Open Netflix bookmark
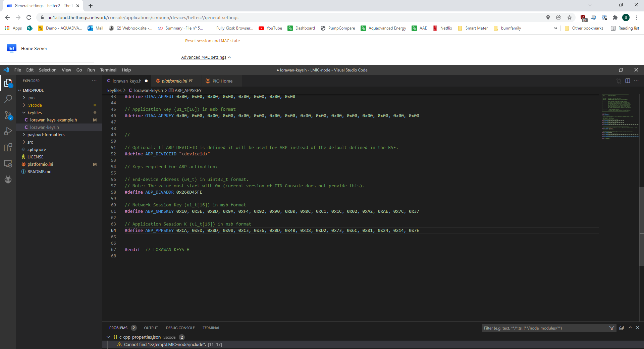 (443, 28)
